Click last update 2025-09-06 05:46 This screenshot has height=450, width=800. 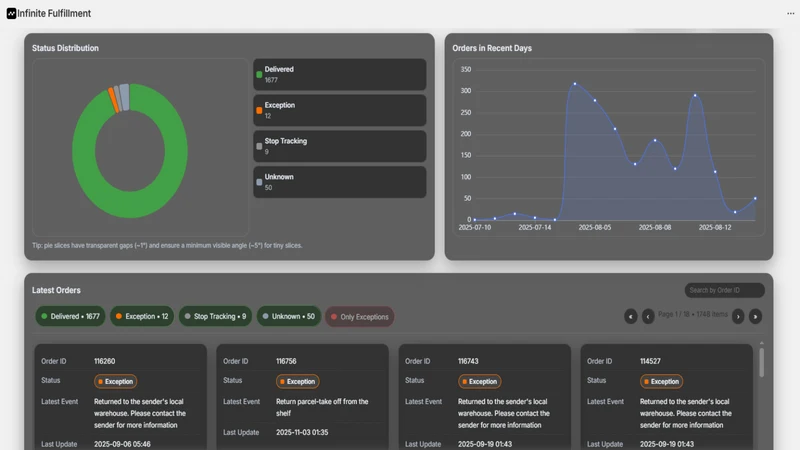(x=122, y=444)
